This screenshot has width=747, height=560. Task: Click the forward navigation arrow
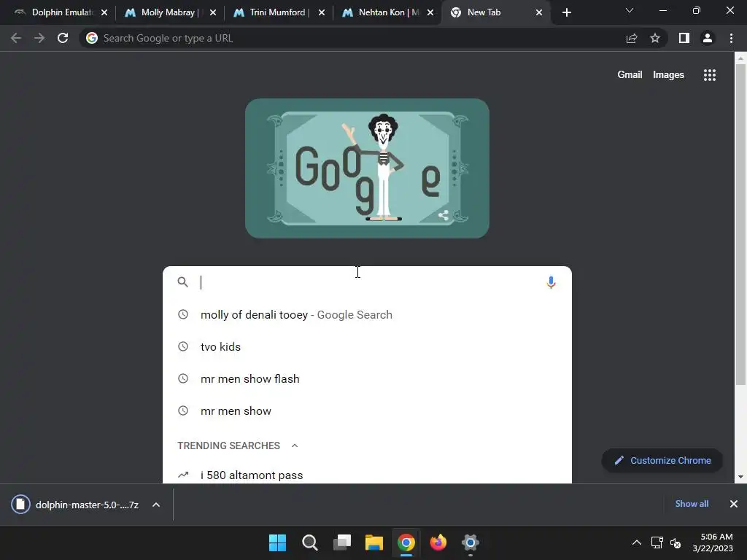pos(39,38)
